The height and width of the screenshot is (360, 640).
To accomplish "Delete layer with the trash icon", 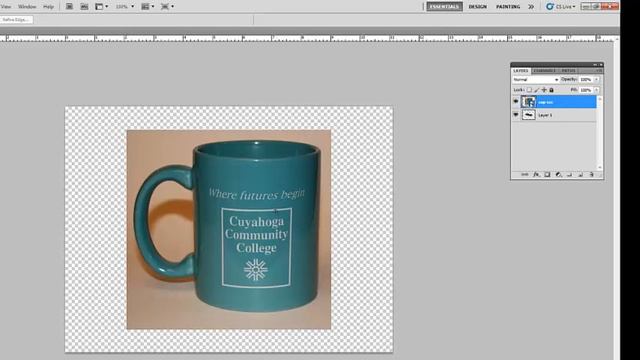I will pyautogui.click(x=591, y=174).
